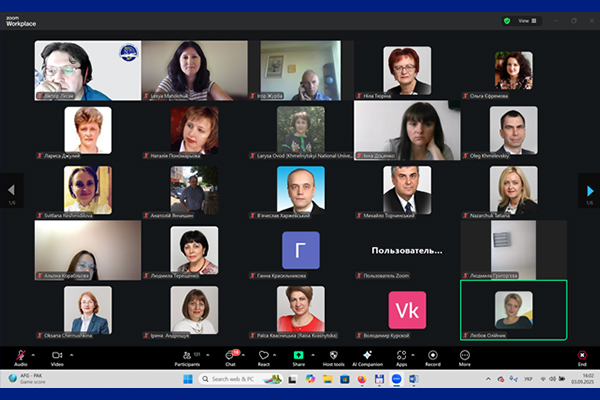
Task: Click the React heart icon
Action: click(x=264, y=355)
